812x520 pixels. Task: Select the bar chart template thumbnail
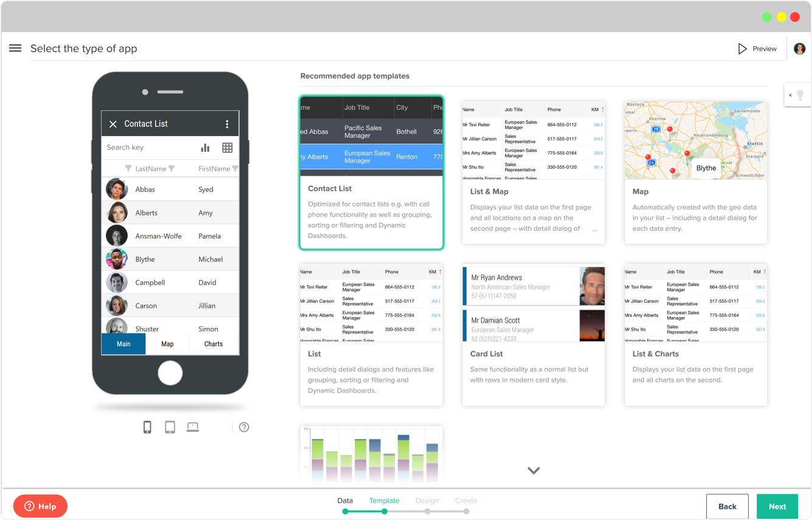pos(371,455)
